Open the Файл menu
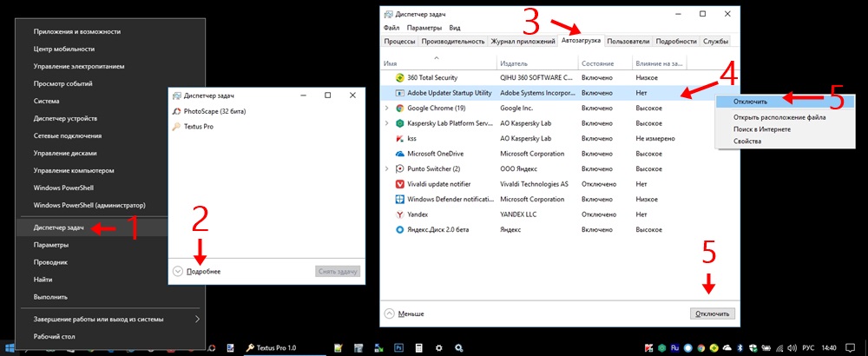Image resolution: width=868 pixels, height=356 pixels. point(391,28)
